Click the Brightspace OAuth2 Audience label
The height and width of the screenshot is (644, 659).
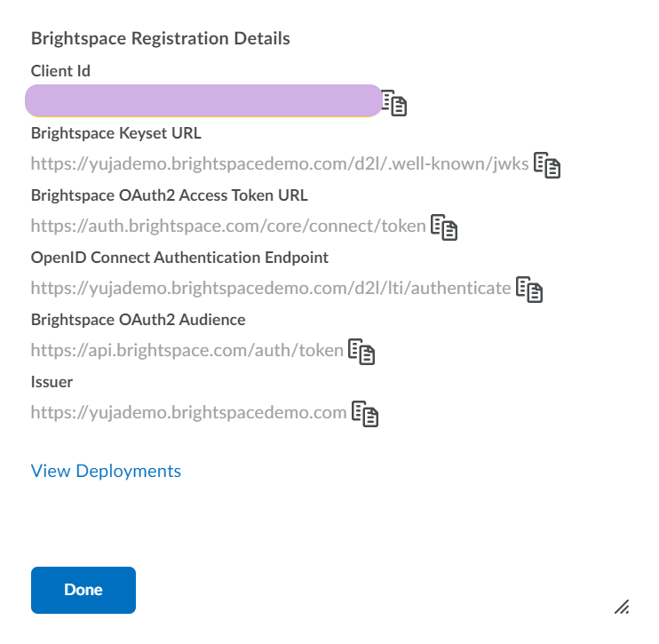138,319
